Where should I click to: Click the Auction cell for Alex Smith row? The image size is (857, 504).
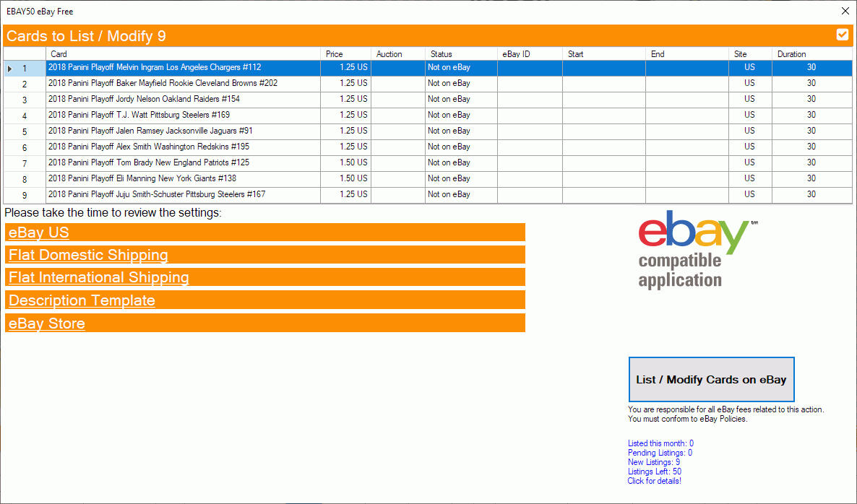pyautogui.click(x=398, y=147)
